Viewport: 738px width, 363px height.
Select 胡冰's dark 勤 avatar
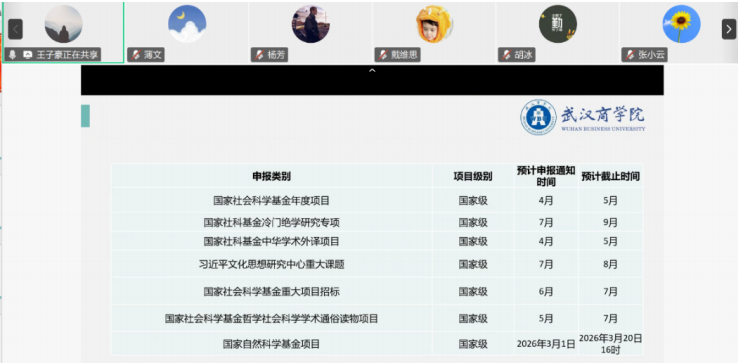558,24
